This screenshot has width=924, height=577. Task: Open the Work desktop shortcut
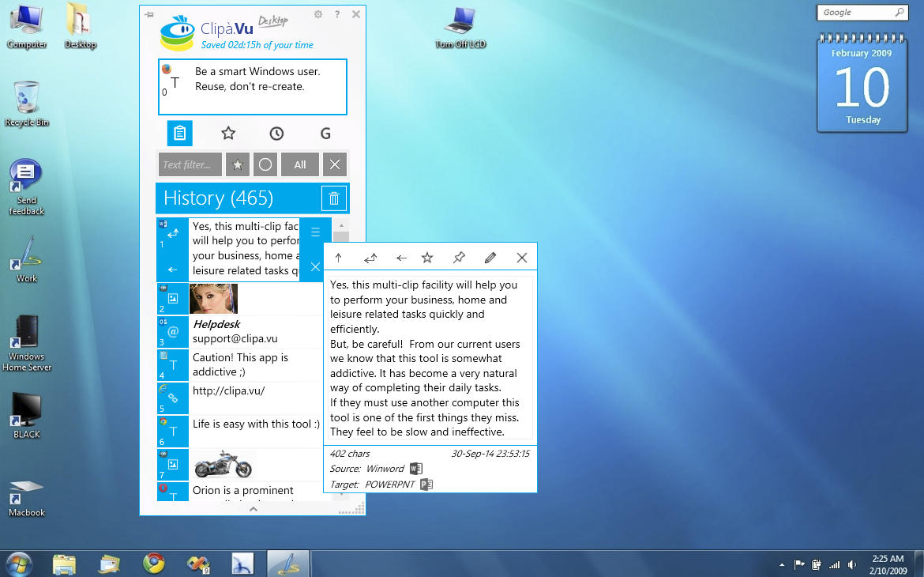click(27, 260)
